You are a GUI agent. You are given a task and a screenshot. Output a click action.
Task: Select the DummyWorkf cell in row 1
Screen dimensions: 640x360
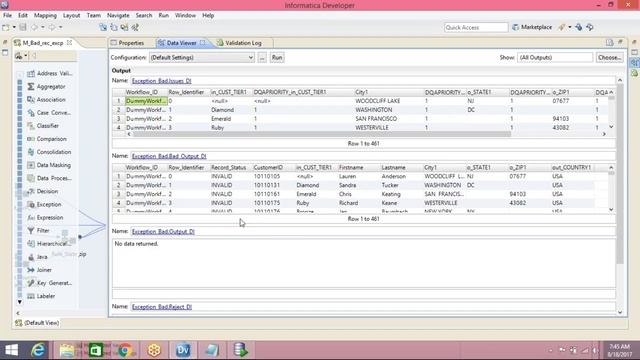click(x=146, y=101)
